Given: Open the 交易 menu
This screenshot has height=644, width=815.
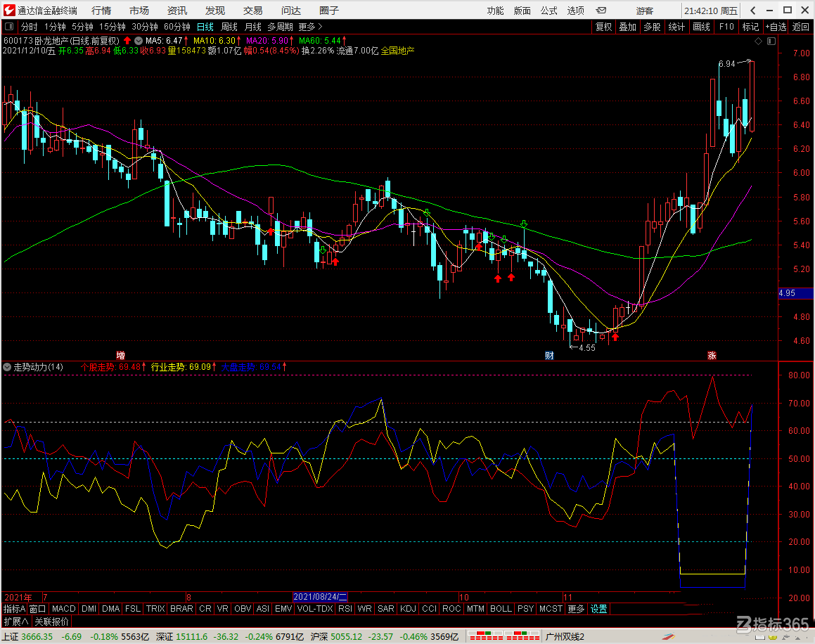Looking at the screenshot, I should 253,11.
